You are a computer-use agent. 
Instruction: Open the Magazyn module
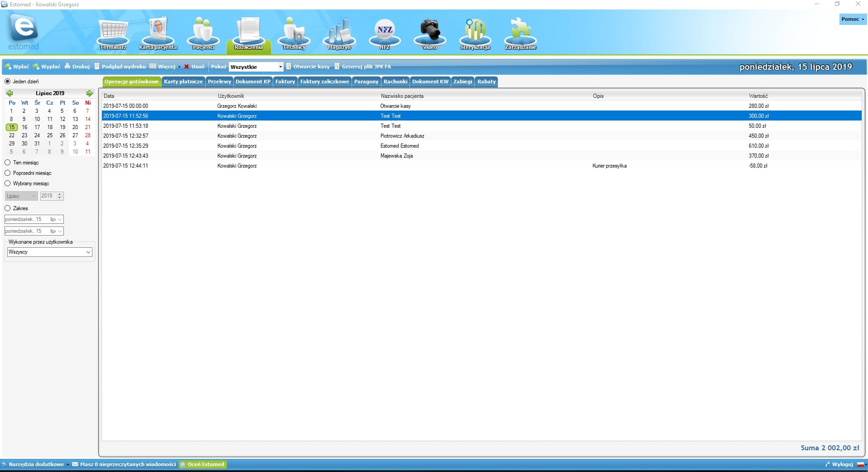[339, 34]
